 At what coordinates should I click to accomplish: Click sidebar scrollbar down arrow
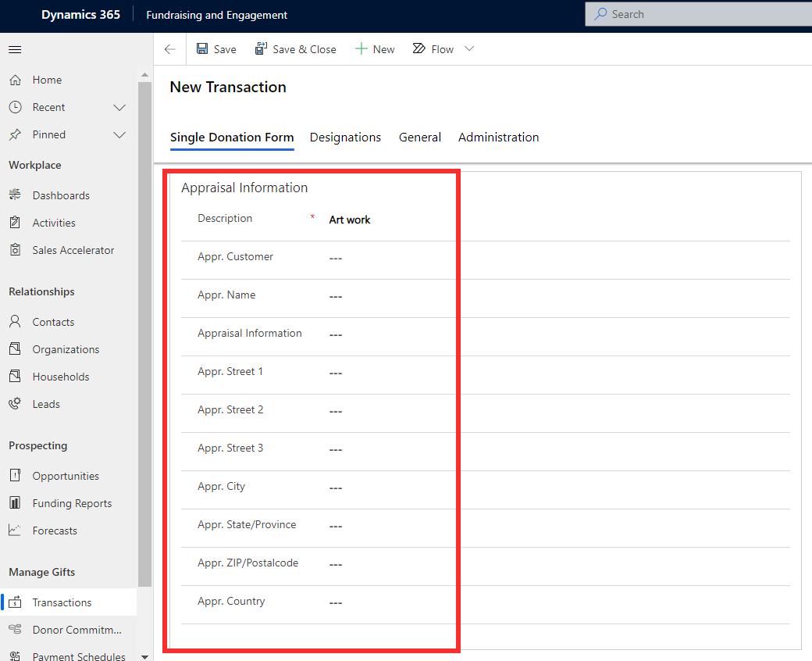[144, 656]
